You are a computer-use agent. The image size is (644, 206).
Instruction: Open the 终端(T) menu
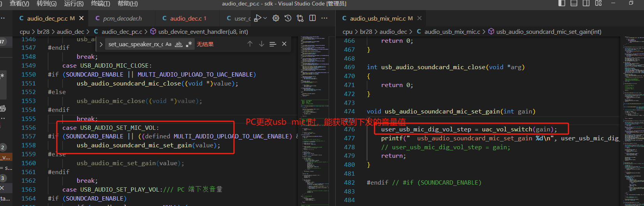coord(100,3)
